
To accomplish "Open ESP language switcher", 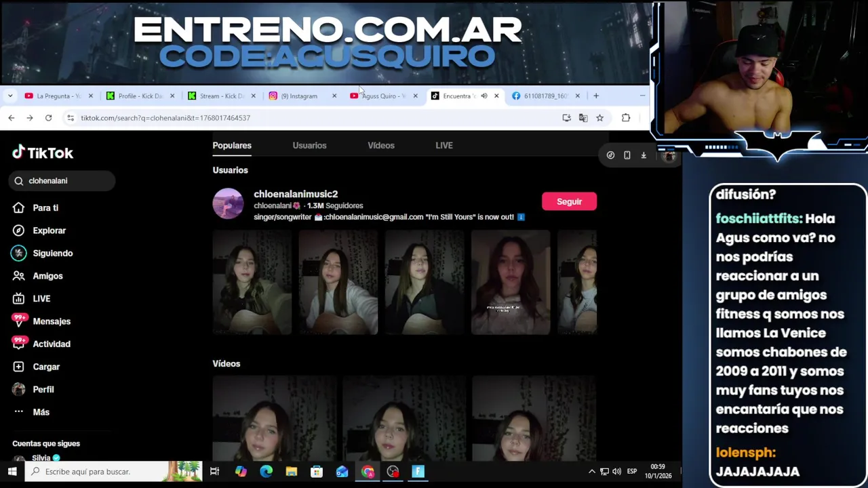I will [632, 472].
